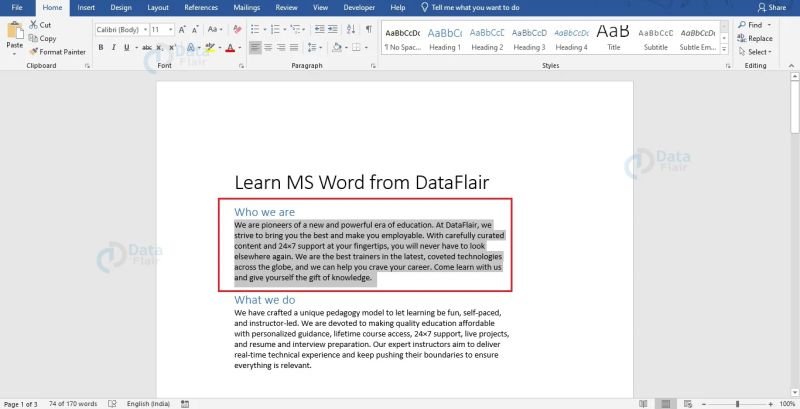Copy the selection using Copy
Viewport: 800px width, 409px height.
click(x=42, y=38)
